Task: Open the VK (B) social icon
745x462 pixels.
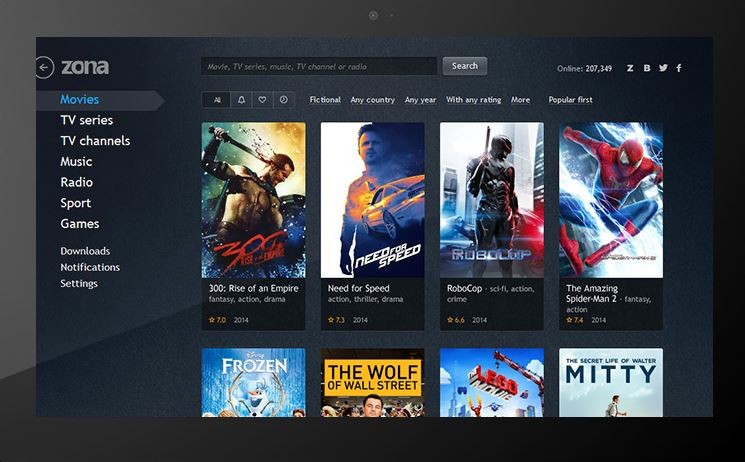Action: coord(647,68)
